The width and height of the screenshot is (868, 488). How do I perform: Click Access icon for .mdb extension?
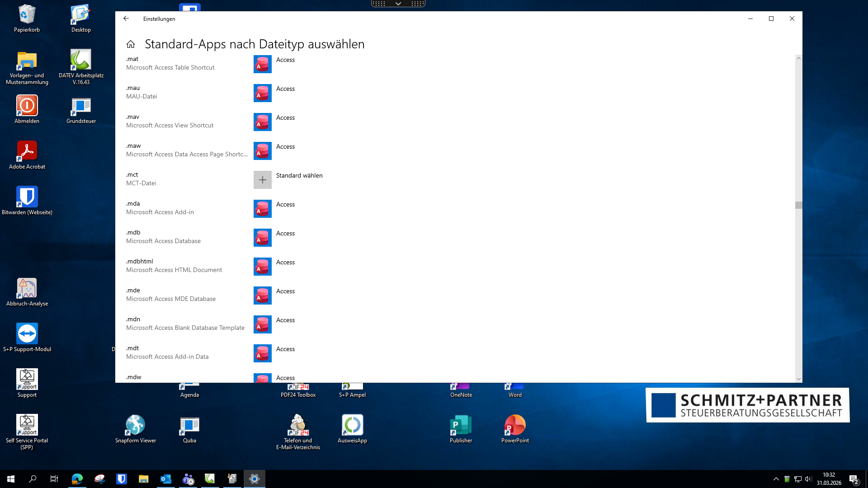[x=262, y=238]
